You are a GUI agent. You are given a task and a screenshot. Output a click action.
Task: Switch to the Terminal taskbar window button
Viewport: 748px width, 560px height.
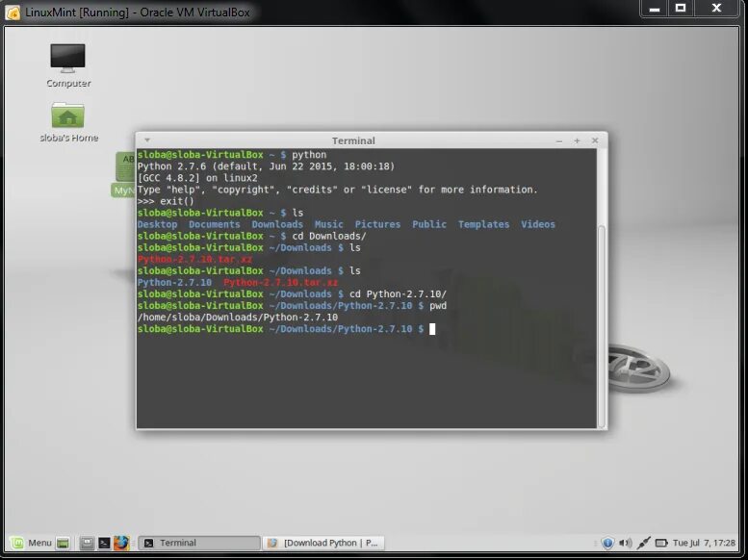click(199, 543)
